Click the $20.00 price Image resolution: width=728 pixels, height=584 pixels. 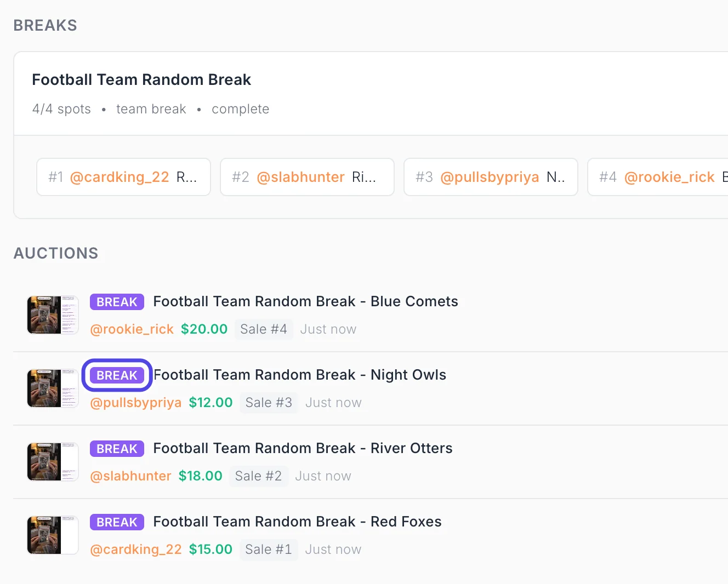pos(204,329)
